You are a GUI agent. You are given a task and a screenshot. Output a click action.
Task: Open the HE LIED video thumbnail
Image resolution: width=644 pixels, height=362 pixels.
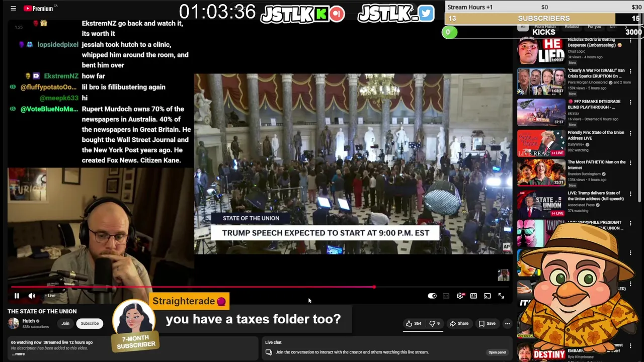click(541, 50)
